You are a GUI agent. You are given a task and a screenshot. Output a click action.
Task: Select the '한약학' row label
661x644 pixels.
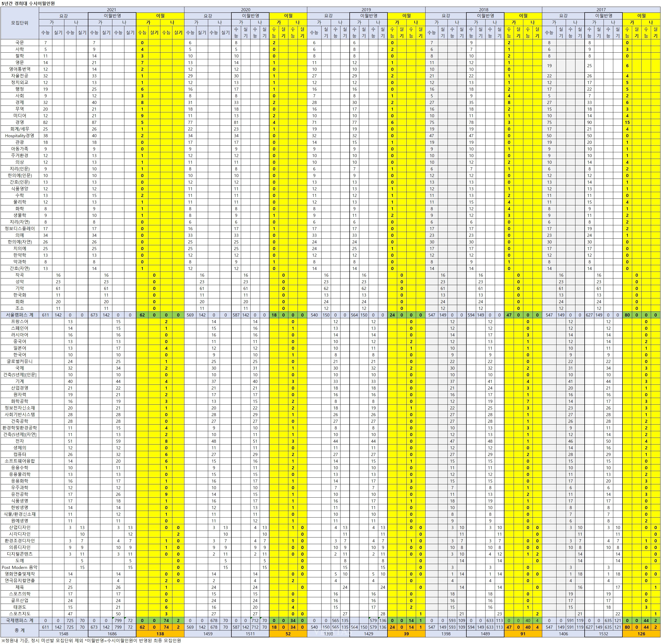20,255
